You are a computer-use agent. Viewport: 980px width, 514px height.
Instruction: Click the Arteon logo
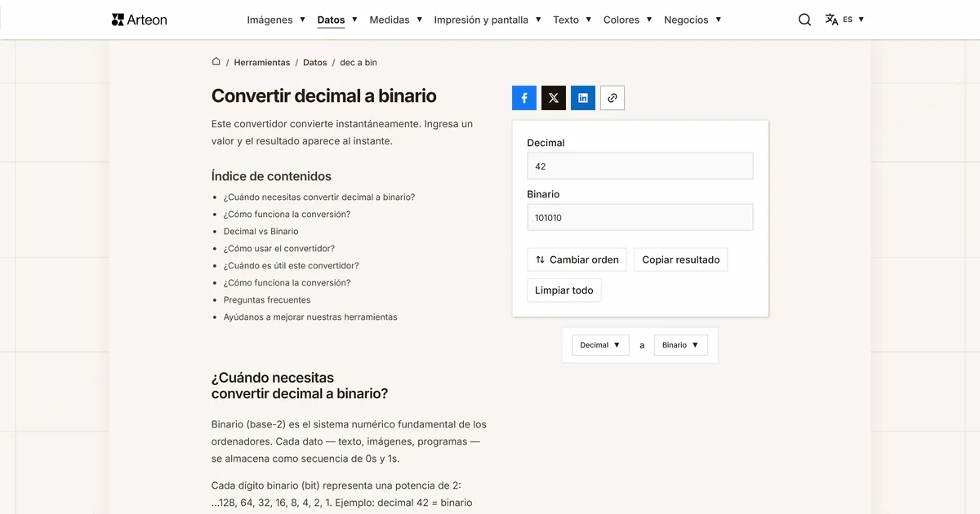click(139, 20)
